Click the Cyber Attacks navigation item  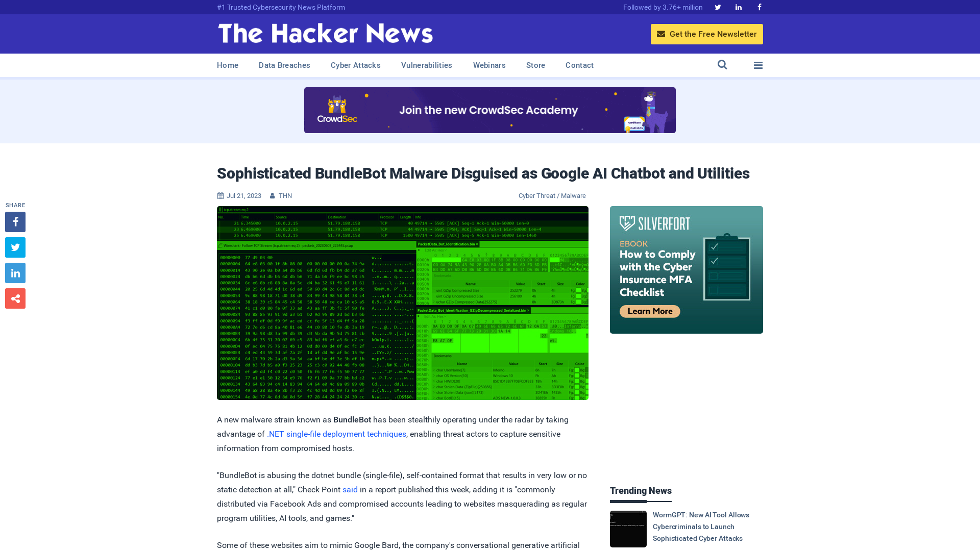(x=355, y=65)
